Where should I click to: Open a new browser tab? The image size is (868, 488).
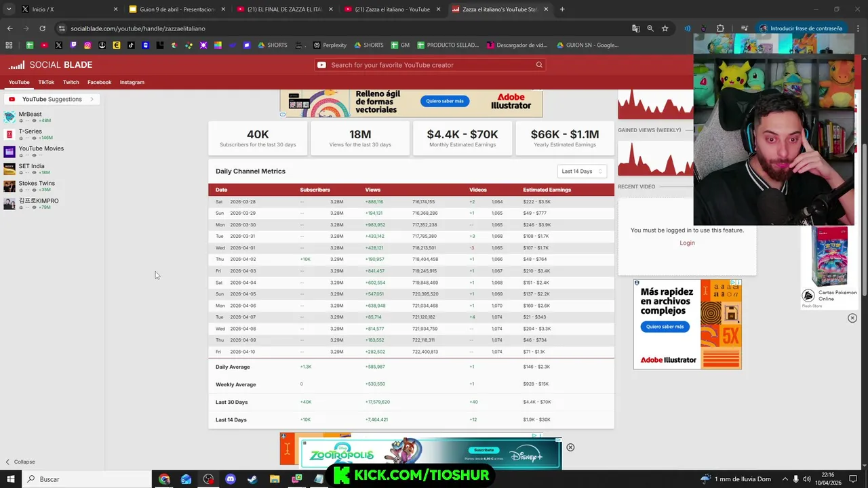pos(562,9)
